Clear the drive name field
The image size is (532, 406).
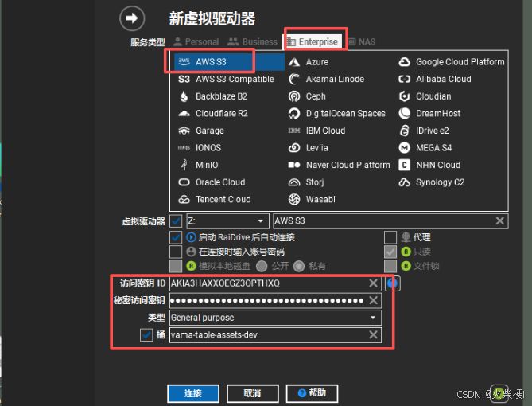pos(499,221)
